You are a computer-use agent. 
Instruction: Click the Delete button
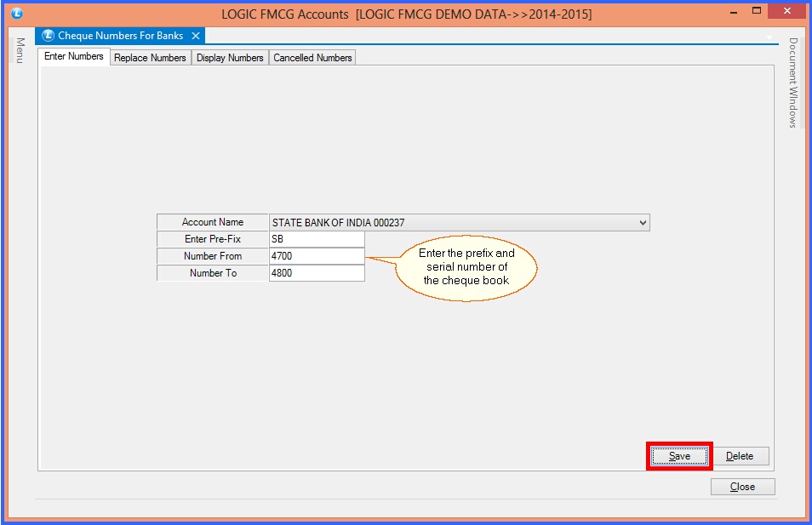(740, 456)
